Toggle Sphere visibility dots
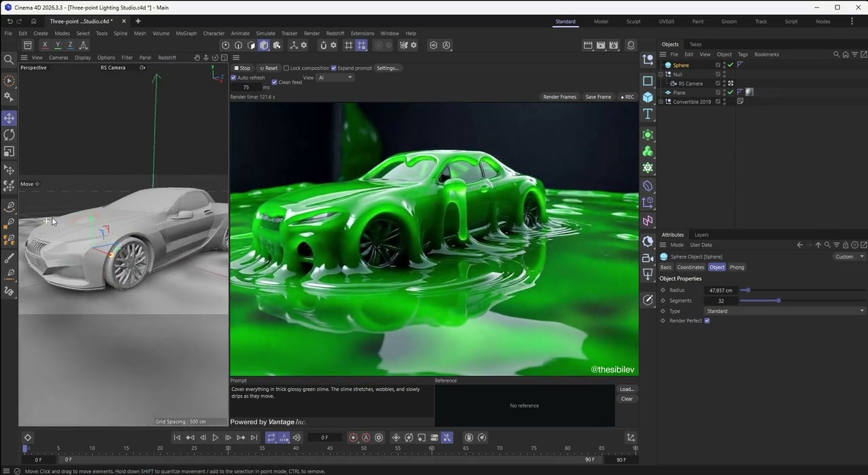868x475 pixels. coord(724,65)
